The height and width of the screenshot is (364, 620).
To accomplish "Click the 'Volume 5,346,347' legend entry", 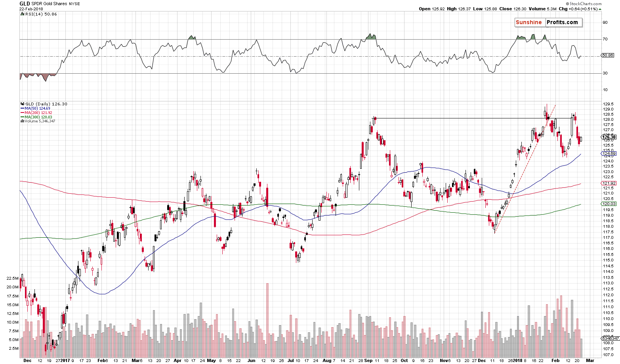I will click(x=40, y=121).
